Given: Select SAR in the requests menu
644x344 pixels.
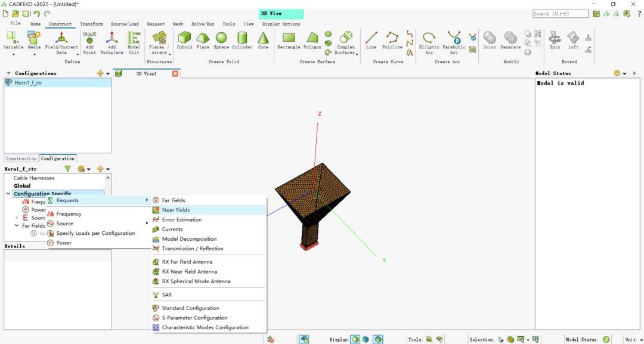Looking at the screenshot, I should click(x=167, y=295).
